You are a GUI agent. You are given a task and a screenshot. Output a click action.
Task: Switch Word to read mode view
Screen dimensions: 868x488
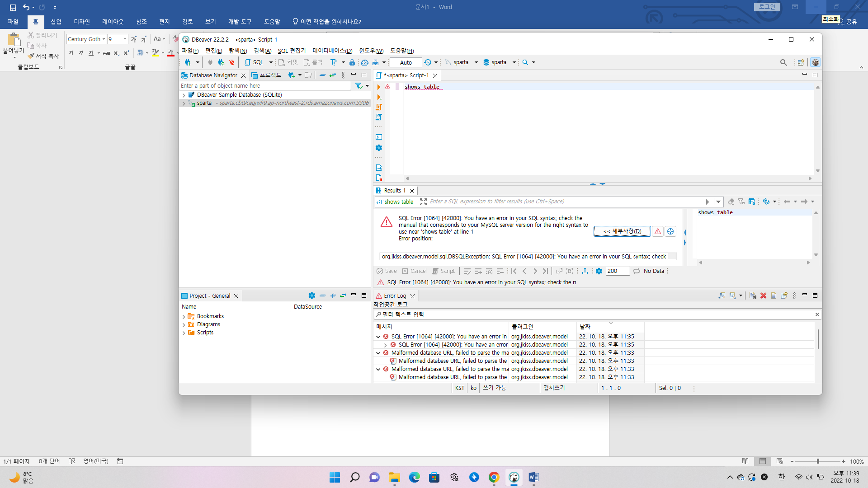coord(745,461)
